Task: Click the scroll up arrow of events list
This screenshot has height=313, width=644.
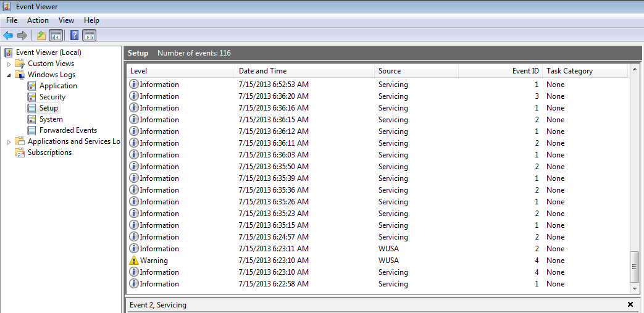Action: click(x=635, y=69)
